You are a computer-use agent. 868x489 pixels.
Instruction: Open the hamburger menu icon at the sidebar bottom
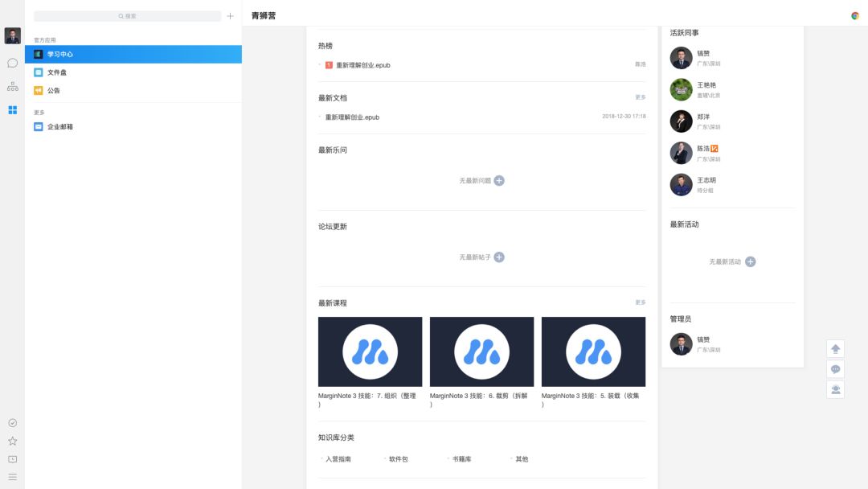coord(12,477)
